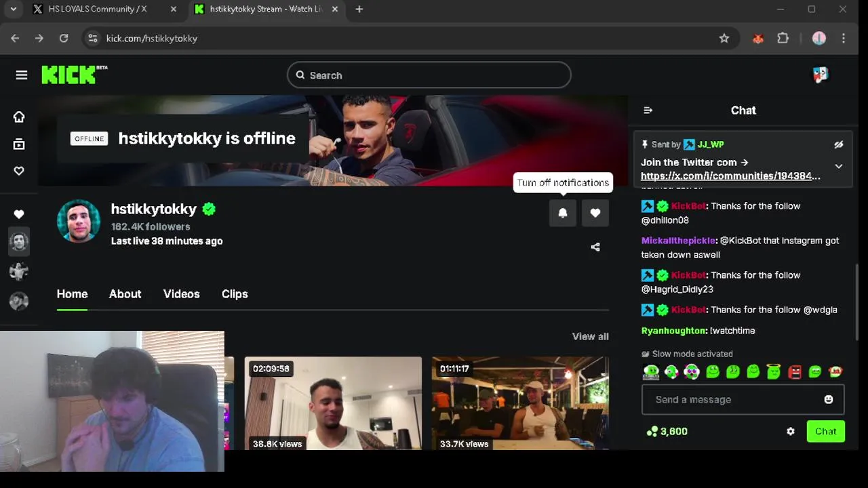Open Browse from the sidebar video icon
868x488 pixels.
(x=19, y=144)
